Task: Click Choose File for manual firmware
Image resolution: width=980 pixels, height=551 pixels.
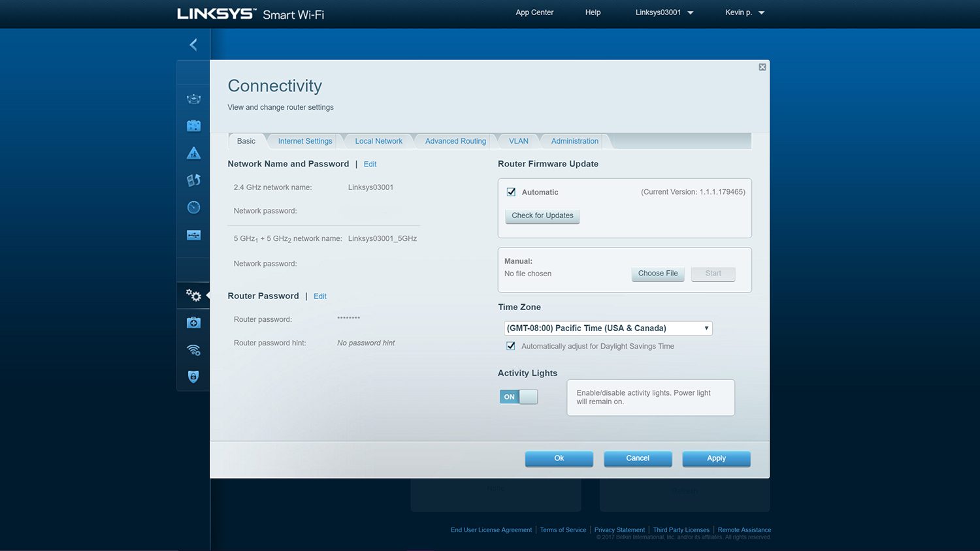Action: [x=658, y=274]
